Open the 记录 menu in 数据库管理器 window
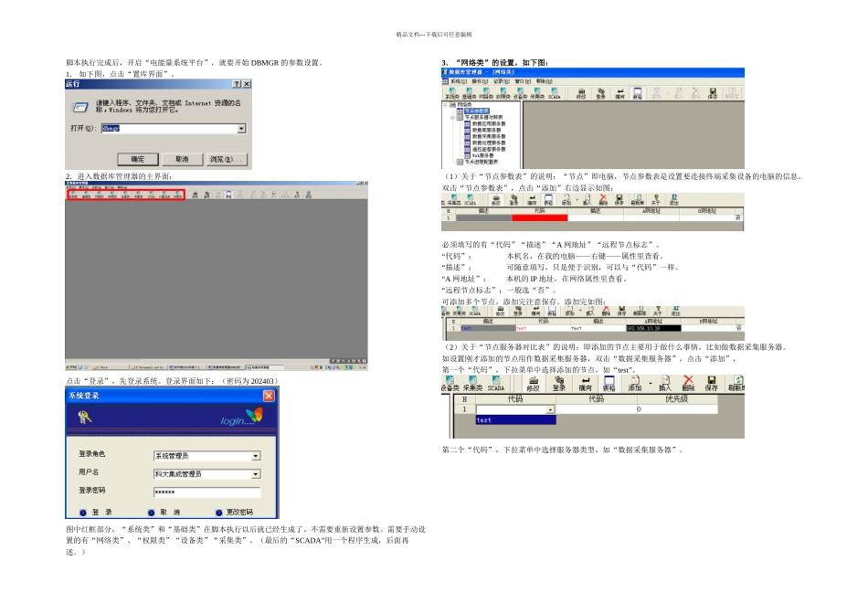Image resolution: width=868 pixels, height=614 pixels. pyautogui.click(x=502, y=81)
